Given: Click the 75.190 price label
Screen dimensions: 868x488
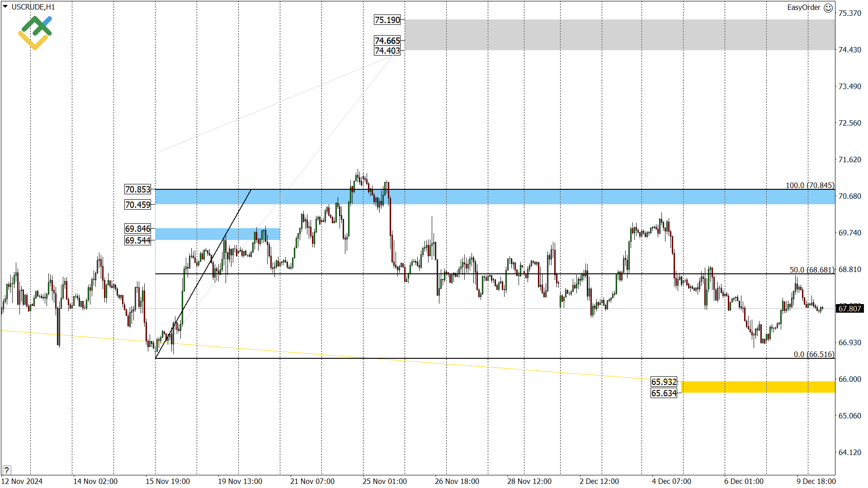Looking at the screenshot, I should tap(387, 20).
